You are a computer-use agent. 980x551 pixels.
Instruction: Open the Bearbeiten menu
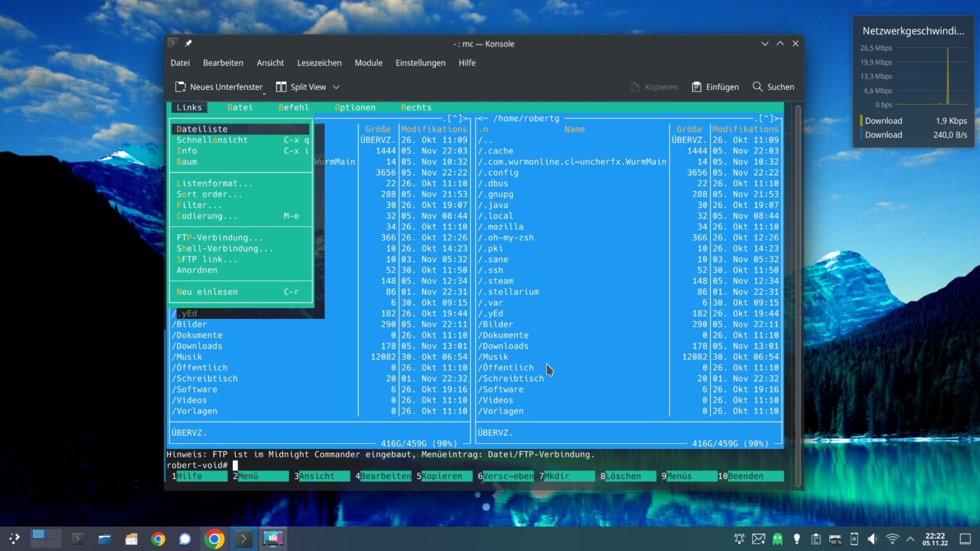pos(223,62)
